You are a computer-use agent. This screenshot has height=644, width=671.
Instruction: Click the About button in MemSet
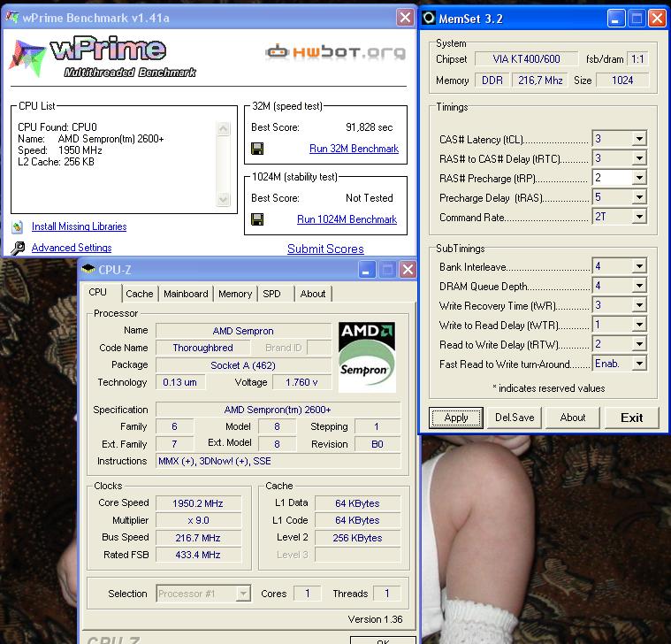(x=573, y=418)
